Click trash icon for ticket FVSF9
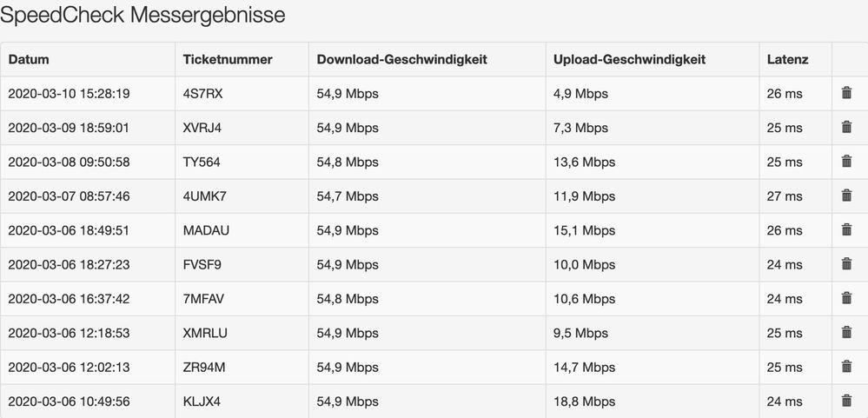 pyautogui.click(x=846, y=264)
